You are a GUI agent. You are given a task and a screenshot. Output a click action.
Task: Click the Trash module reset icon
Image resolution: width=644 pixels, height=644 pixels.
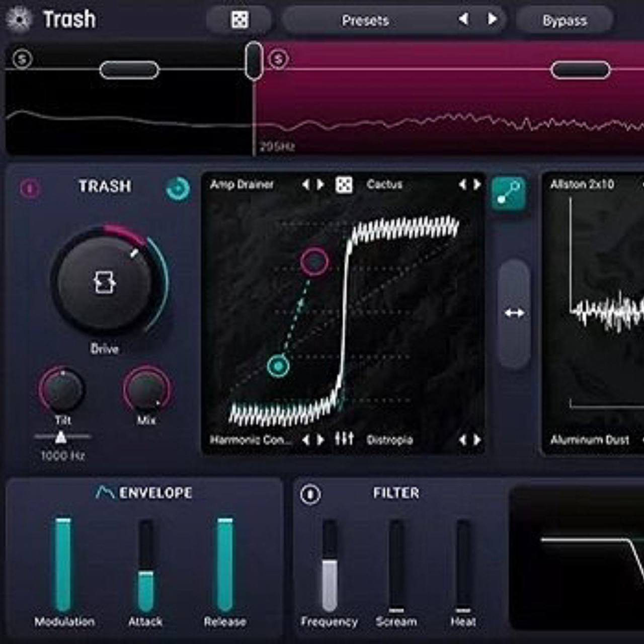tap(178, 189)
